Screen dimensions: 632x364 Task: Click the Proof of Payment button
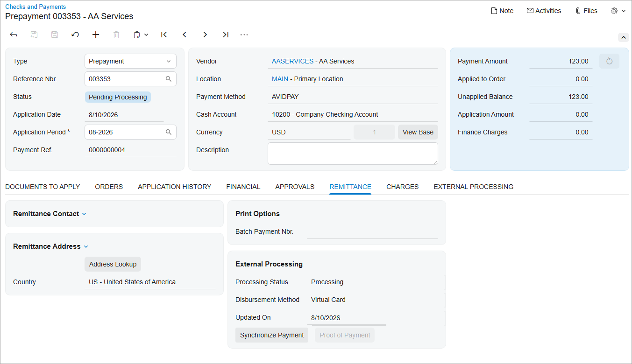pyautogui.click(x=345, y=335)
